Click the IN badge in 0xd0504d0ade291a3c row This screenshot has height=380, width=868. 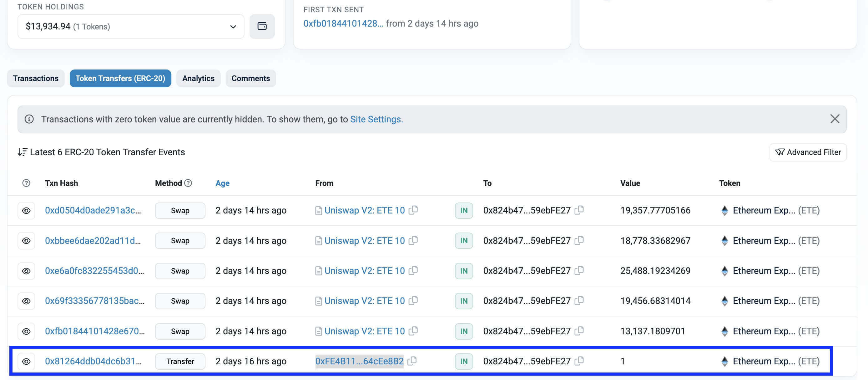click(464, 211)
